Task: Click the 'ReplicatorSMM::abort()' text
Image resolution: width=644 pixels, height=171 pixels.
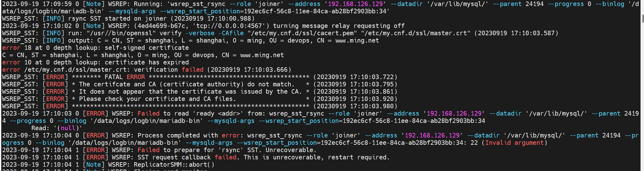Action: 174,165
